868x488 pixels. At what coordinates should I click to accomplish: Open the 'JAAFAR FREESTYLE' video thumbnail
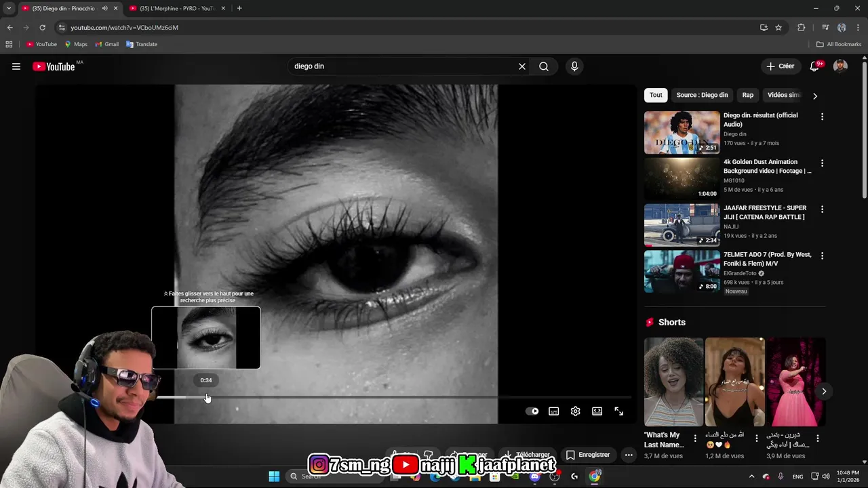click(x=682, y=225)
